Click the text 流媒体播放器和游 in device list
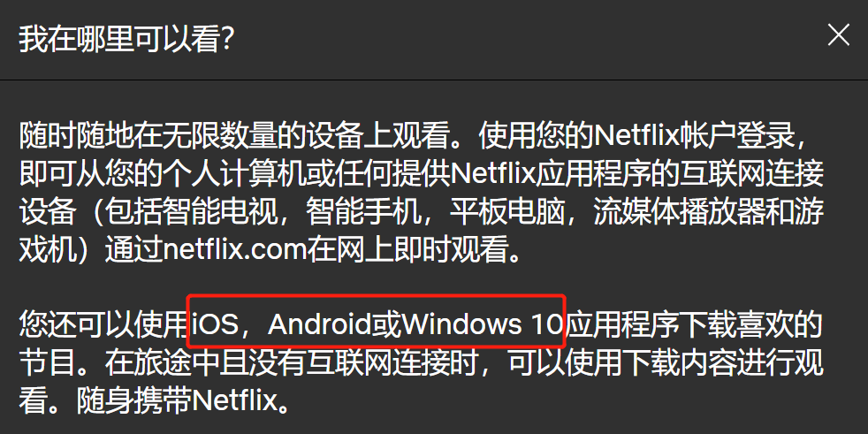Screen dimensions: 868x434 709,214
